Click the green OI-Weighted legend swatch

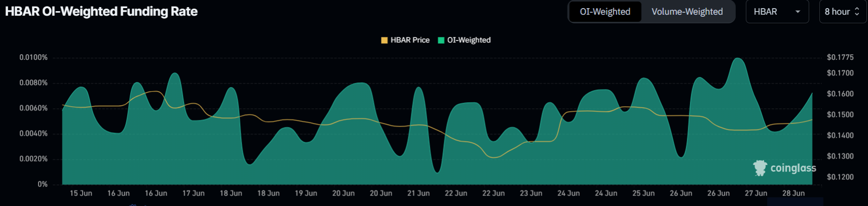(441, 40)
